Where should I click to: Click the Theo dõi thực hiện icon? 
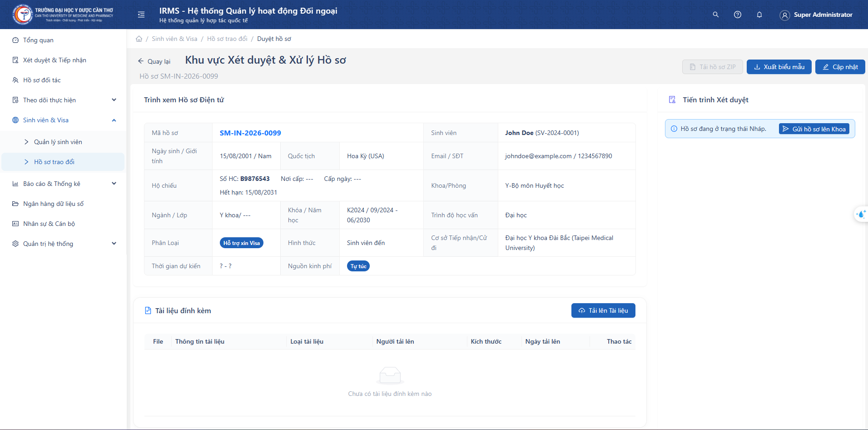tap(15, 100)
